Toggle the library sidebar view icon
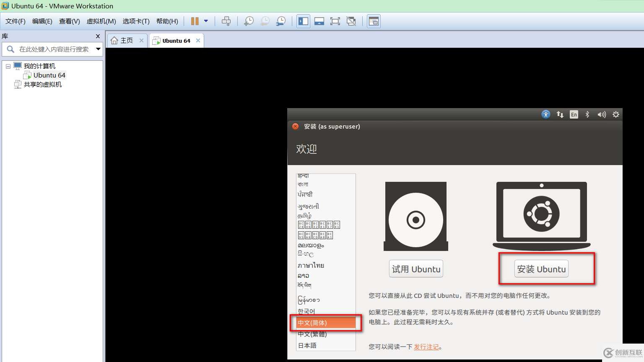The width and height of the screenshot is (644, 362). point(303,21)
